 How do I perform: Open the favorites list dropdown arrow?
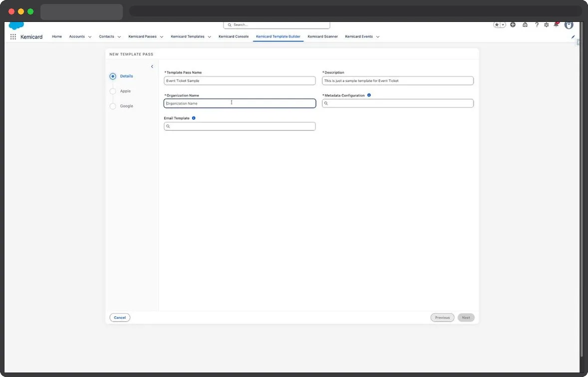[x=503, y=25]
